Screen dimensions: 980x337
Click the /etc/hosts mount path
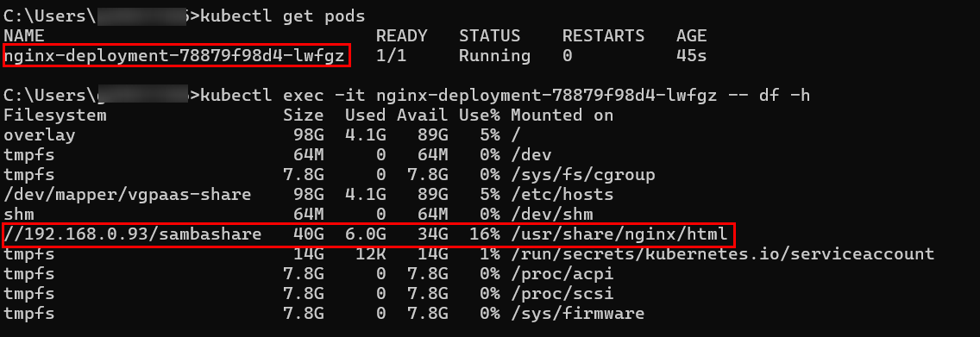point(562,194)
